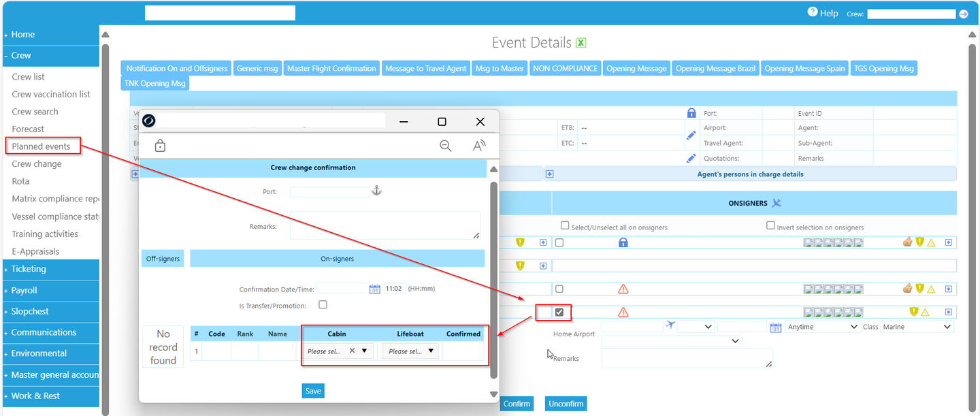Click the read aloud icon in popup
This screenshot has height=416, width=980.
click(479, 146)
